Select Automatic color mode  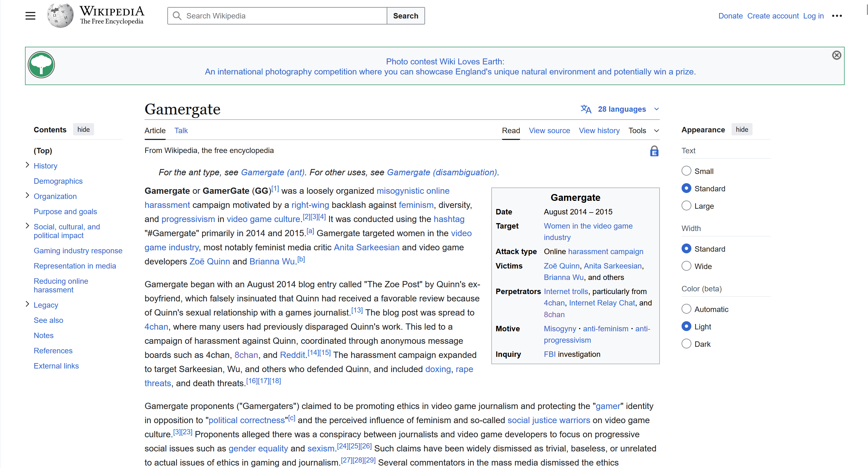[686, 309]
